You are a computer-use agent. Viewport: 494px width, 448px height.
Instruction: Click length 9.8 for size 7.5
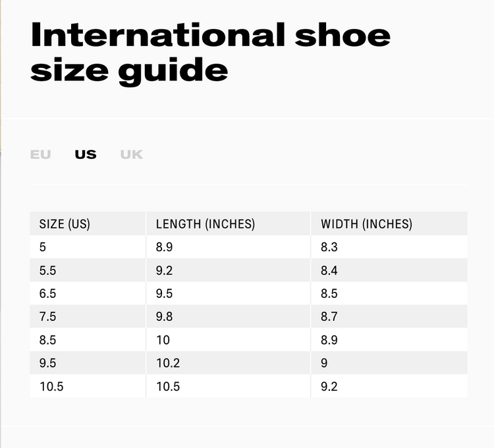coord(165,317)
